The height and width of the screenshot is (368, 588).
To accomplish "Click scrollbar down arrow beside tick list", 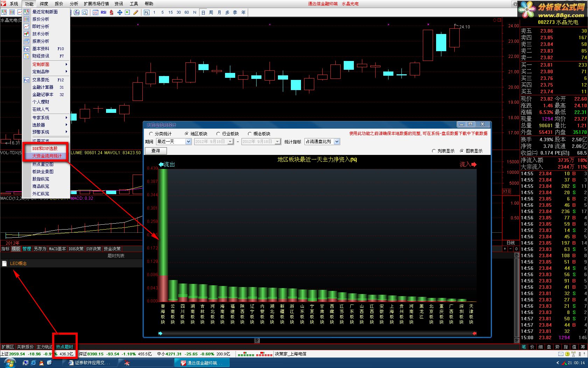I will pyautogui.click(x=517, y=340).
